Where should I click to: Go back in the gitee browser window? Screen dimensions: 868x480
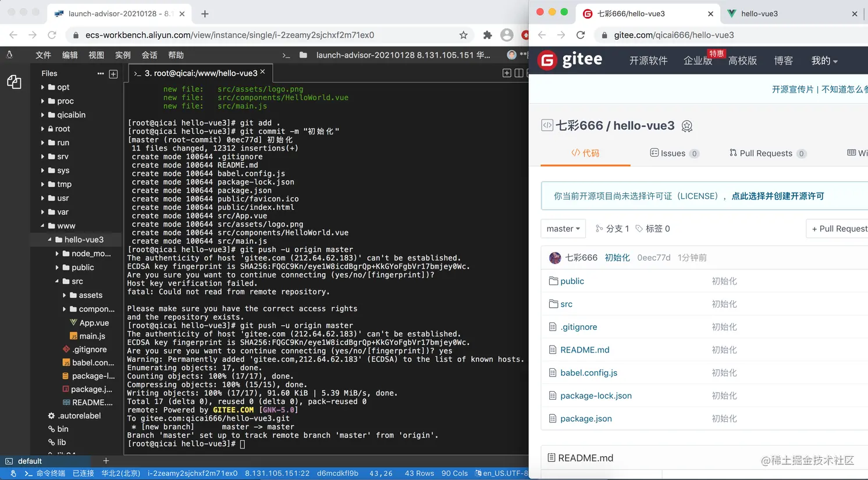[x=542, y=35]
